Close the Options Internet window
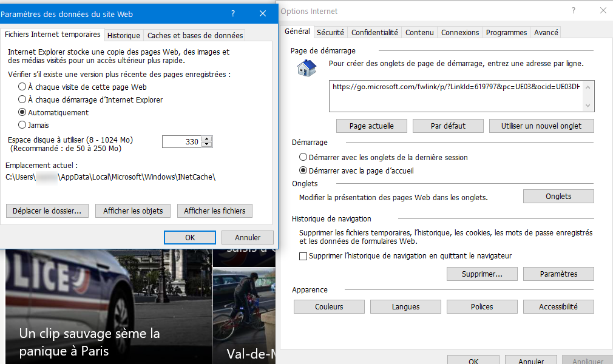The height and width of the screenshot is (364, 613). [603, 10]
